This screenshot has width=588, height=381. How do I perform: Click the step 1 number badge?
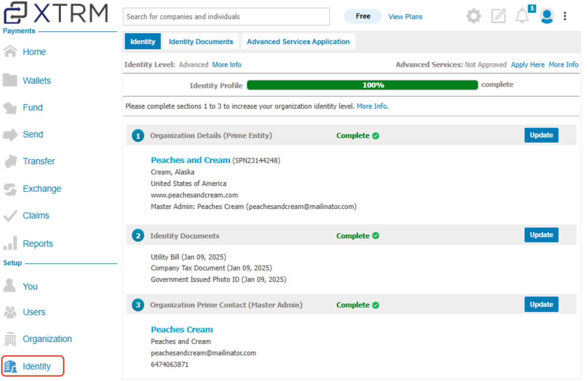(x=138, y=136)
